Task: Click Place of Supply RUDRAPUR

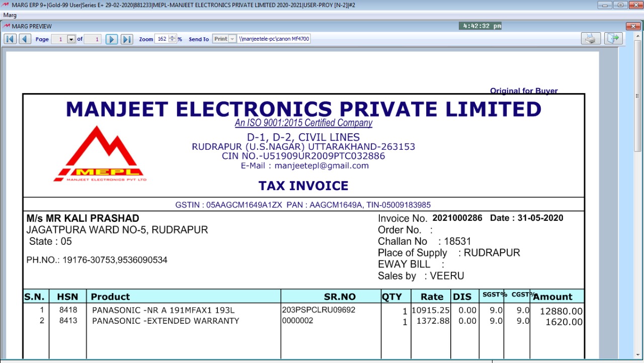Action: [x=449, y=253]
